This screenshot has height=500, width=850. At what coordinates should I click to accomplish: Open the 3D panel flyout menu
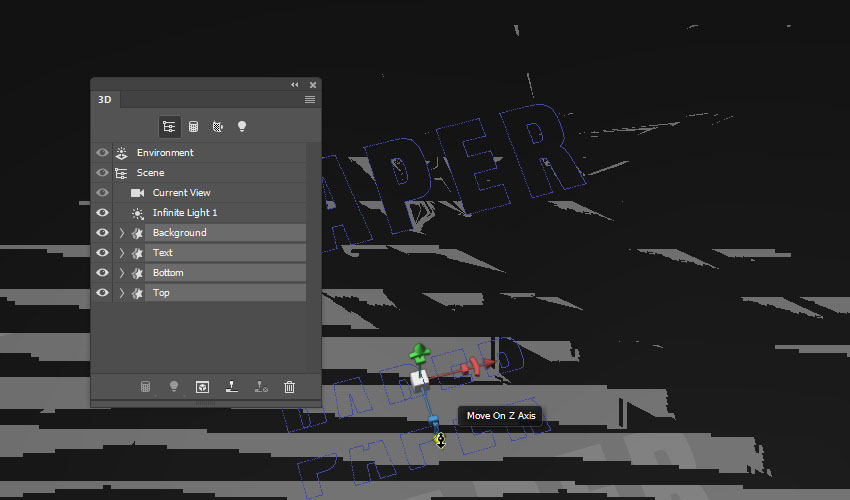point(310,99)
